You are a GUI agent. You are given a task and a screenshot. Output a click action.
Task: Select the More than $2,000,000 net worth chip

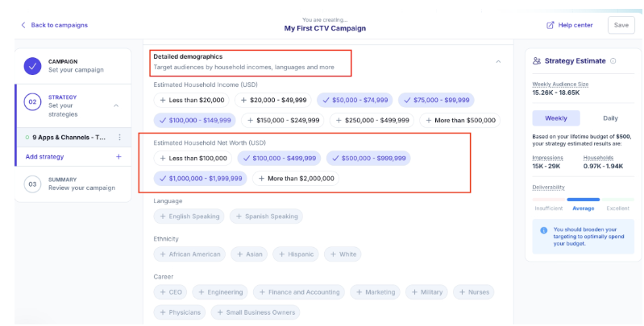coord(296,179)
